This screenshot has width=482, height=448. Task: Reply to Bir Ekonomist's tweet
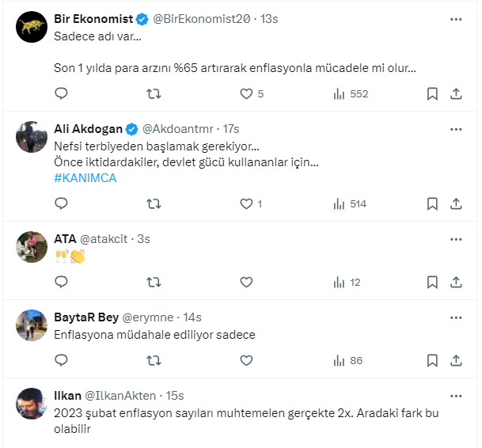tap(62, 93)
